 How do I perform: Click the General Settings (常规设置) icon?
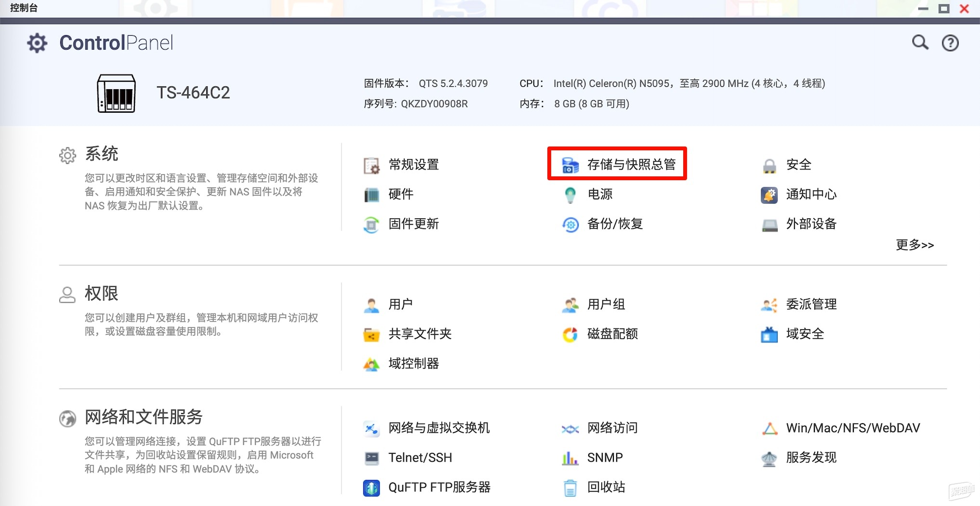tap(371, 165)
